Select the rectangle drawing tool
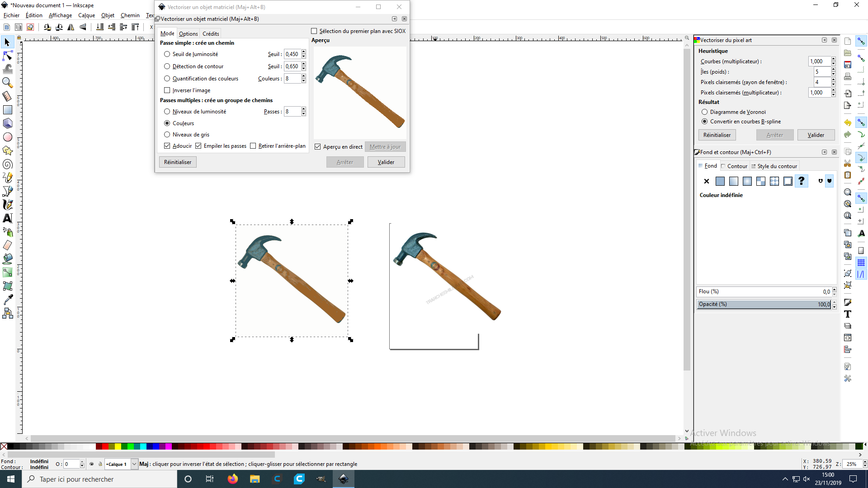This screenshot has width=868, height=488. 7,110
